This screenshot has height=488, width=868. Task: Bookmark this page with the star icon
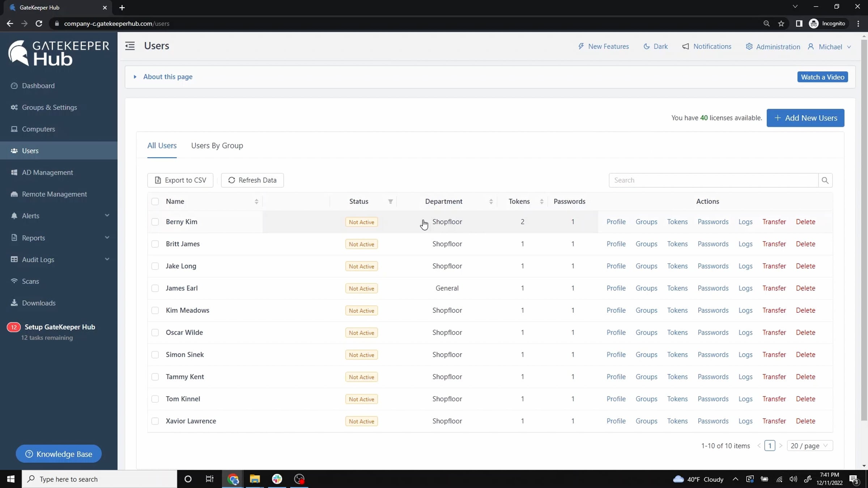tap(781, 23)
